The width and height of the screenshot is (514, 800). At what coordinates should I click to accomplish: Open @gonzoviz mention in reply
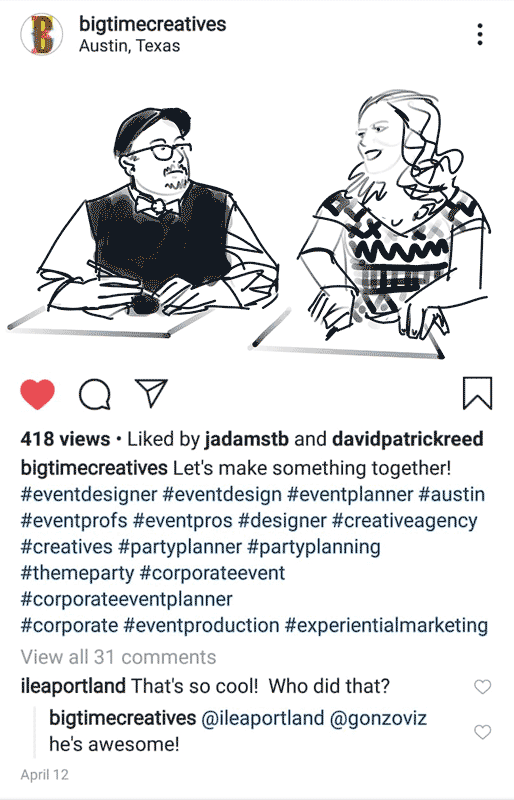[378, 718]
